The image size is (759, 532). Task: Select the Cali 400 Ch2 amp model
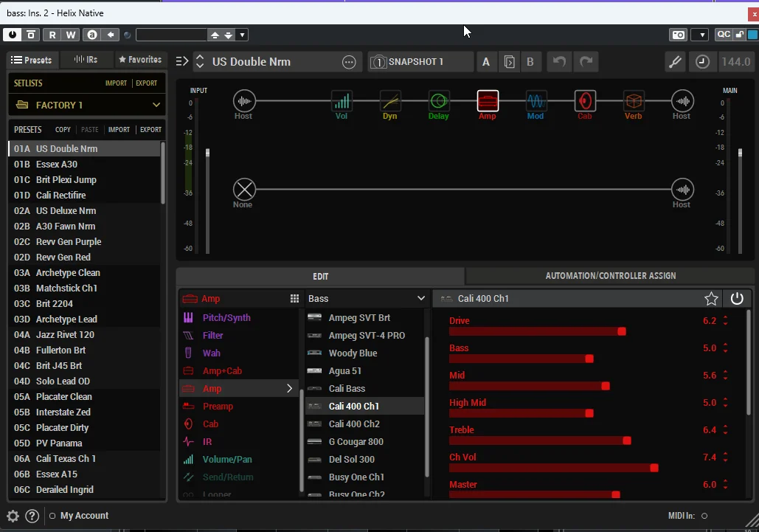point(365,424)
